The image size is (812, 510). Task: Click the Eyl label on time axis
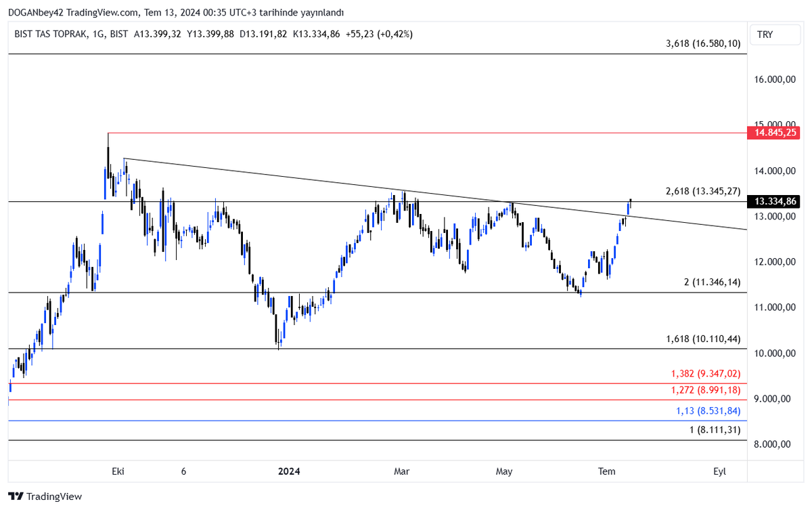(x=719, y=471)
